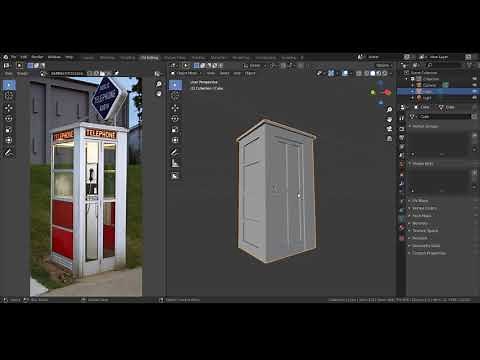The height and width of the screenshot is (360, 480).
Task: Hide the Camera via its eye icon in outliner
Action: pyautogui.click(x=474, y=85)
